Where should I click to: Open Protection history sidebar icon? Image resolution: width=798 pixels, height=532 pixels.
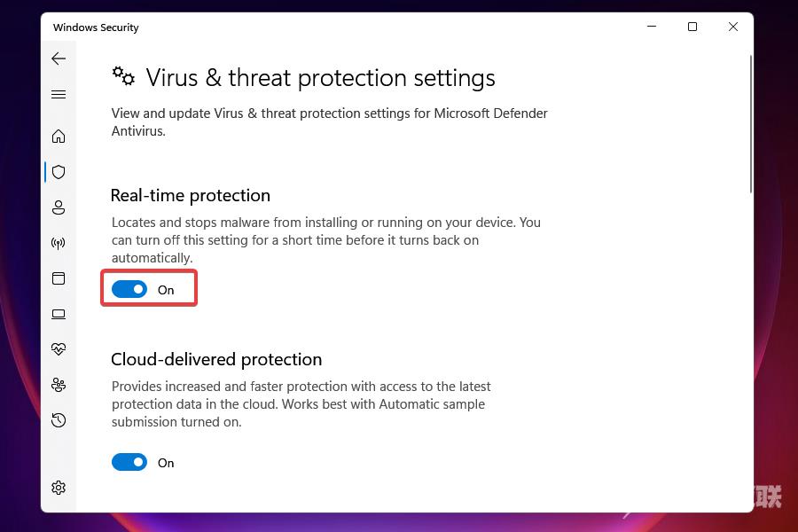pos(59,420)
